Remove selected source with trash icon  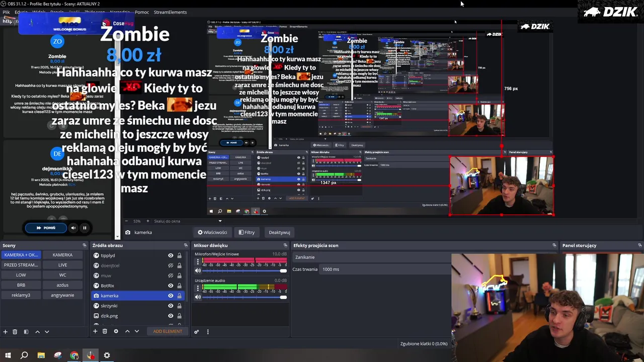[x=105, y=331]
